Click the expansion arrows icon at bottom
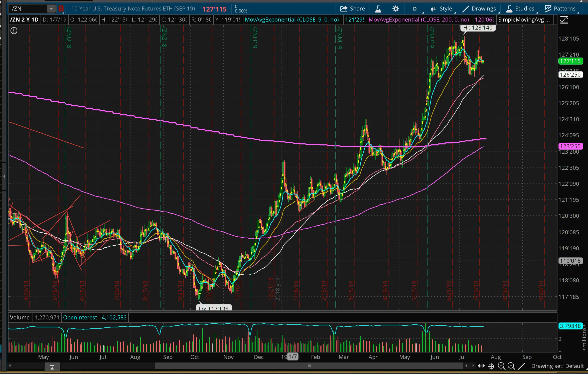The width and height of the screenshot is (588, 374). [481, 366]
